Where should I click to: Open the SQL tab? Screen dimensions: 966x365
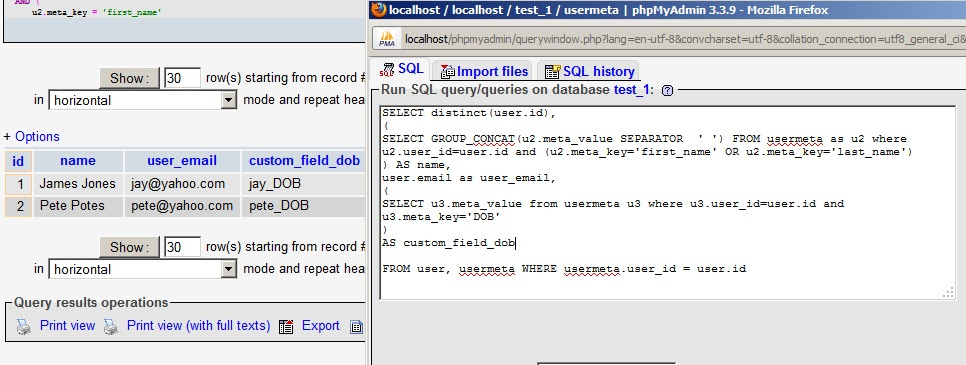tap(402, 70)
